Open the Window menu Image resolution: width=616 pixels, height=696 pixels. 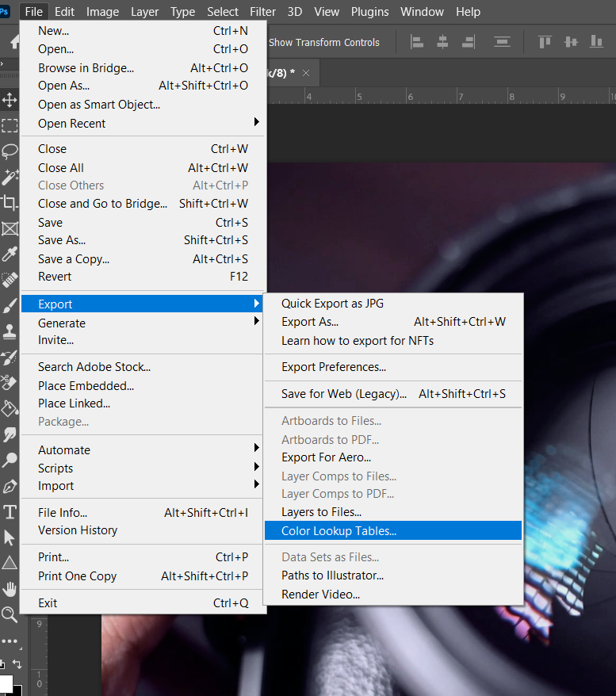point(422,12)
